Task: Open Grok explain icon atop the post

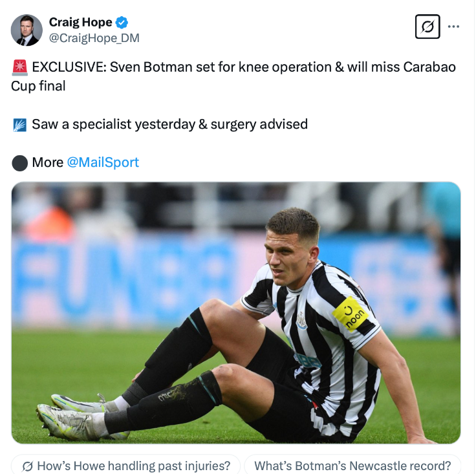Action: (427, 27)
